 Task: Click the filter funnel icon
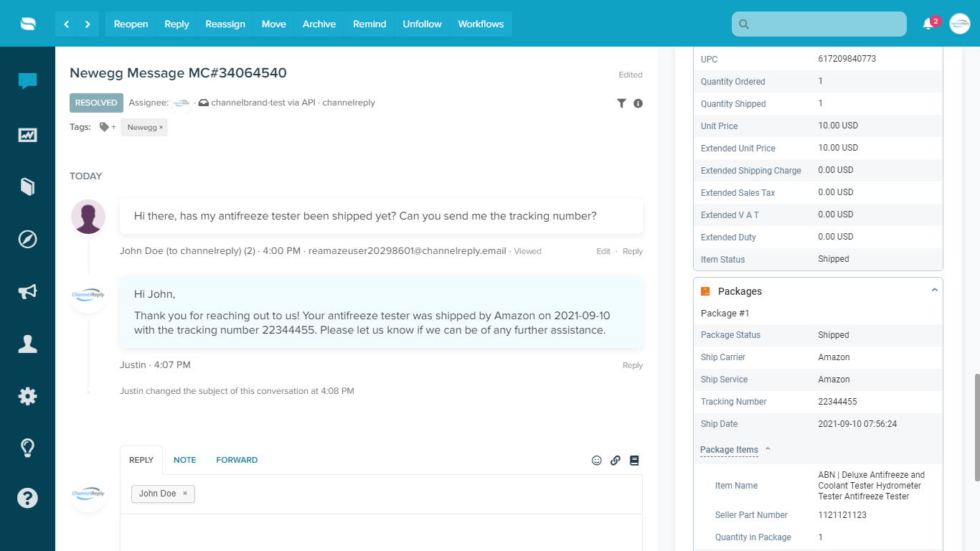[621, 103]
